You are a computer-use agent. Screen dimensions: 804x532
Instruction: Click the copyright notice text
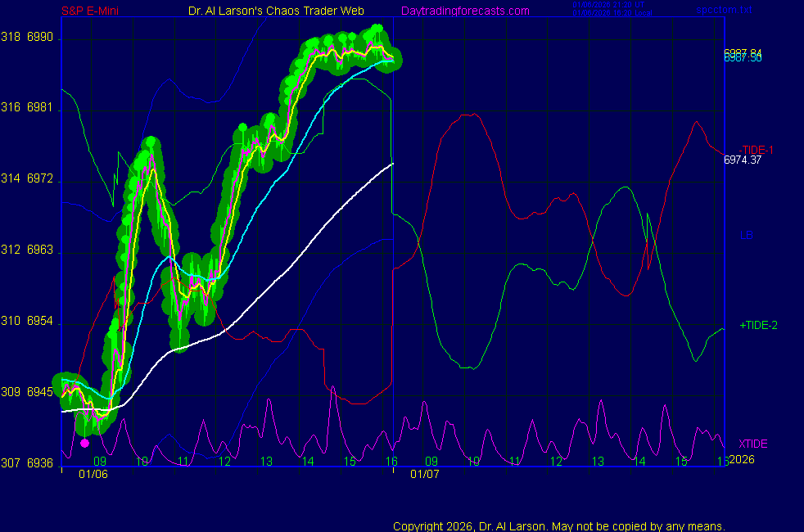pyautogui.click(x=558, y=525)
